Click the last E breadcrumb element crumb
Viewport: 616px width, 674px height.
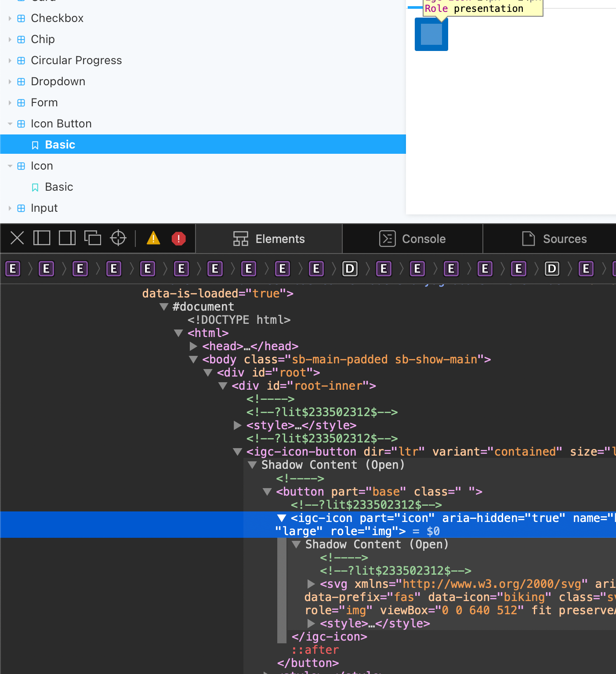(586, 268)
